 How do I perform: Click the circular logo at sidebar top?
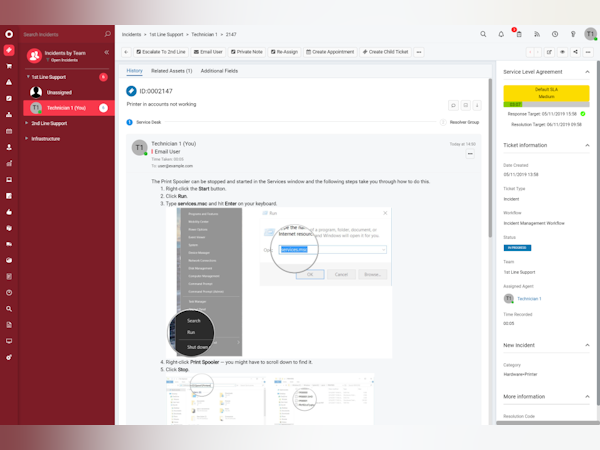pyautogui.click(x=9, y=34)
